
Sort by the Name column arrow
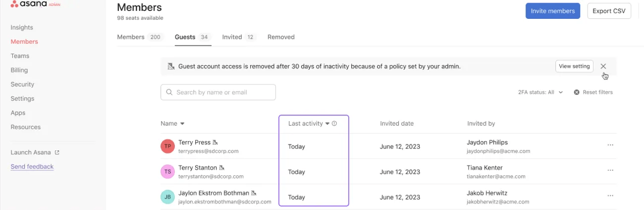[182, 124]
